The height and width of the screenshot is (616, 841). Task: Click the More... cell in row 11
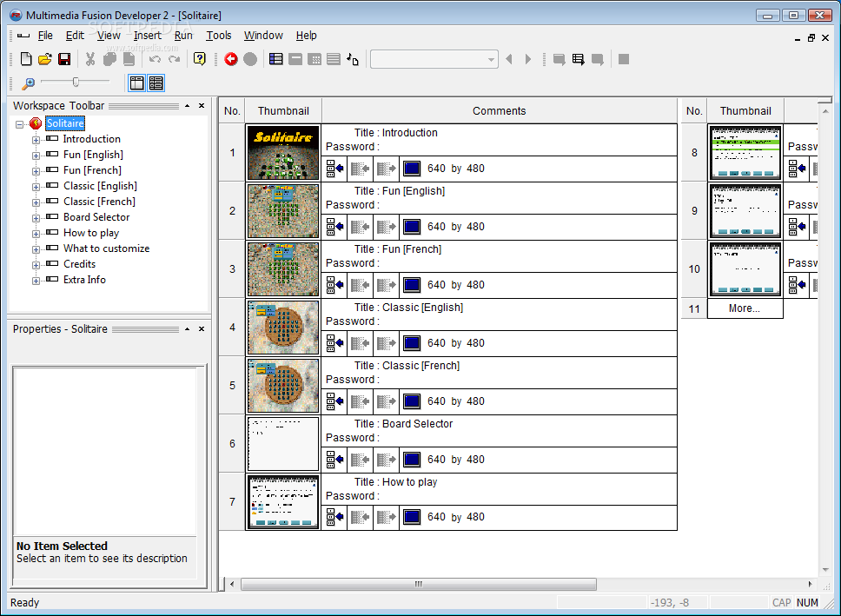tap(745, 308)
